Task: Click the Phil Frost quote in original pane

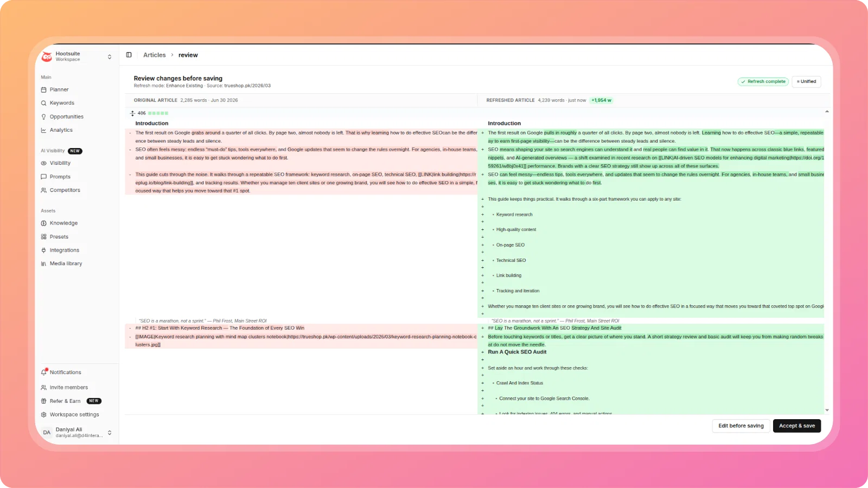Action: (x=202, y=321)
